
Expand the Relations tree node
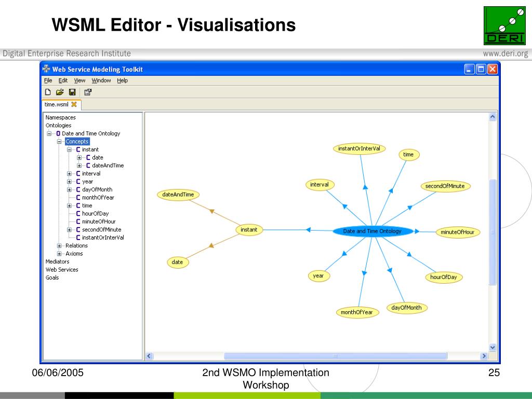[59, 246]
